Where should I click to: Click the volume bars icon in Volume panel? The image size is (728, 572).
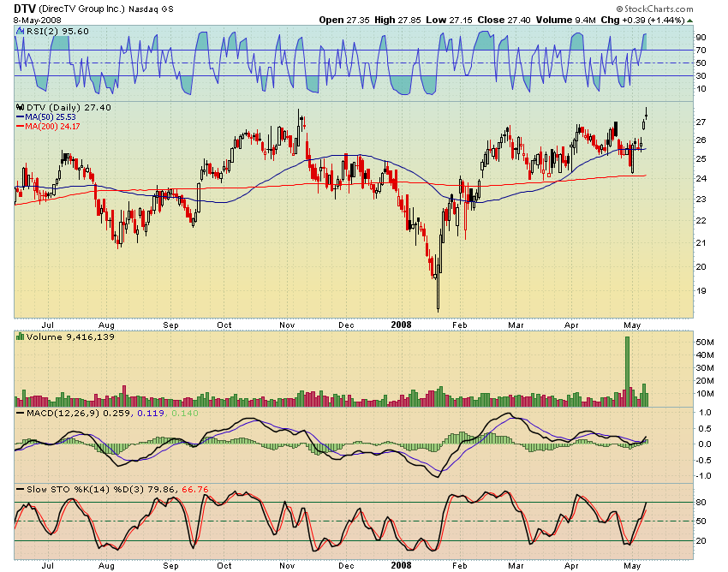click(x=20, y=337)
